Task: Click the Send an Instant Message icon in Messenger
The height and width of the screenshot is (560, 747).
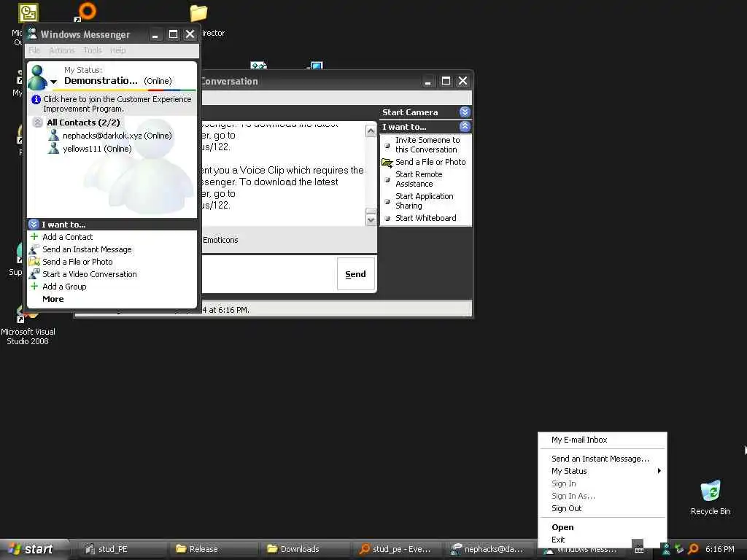Action: 34,249
